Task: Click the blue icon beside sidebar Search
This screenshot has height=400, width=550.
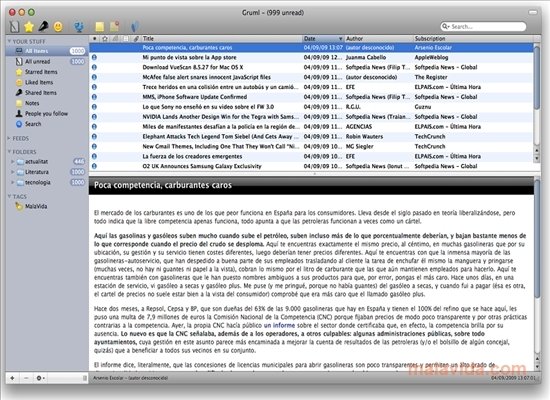Action: (x=19, y=124)
